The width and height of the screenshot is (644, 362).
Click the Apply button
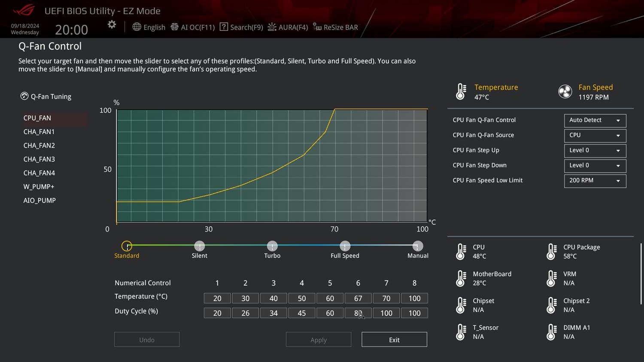click(318, 340)
